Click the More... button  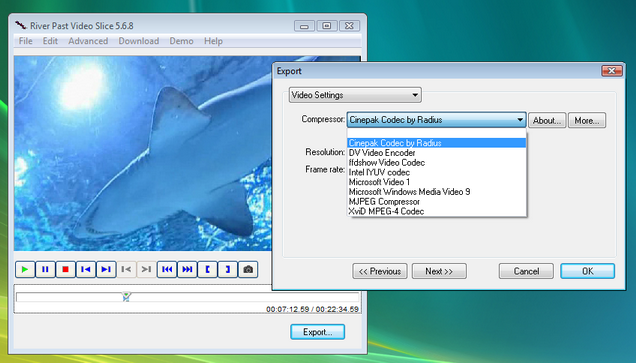(x=587, y=120)
